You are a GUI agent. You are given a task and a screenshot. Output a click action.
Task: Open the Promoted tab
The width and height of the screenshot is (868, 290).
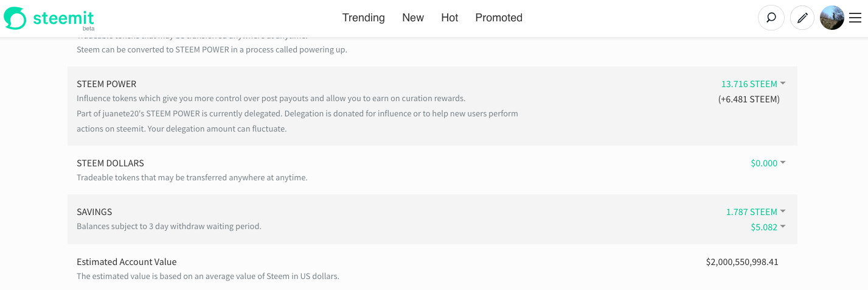(x=499, y=18)
